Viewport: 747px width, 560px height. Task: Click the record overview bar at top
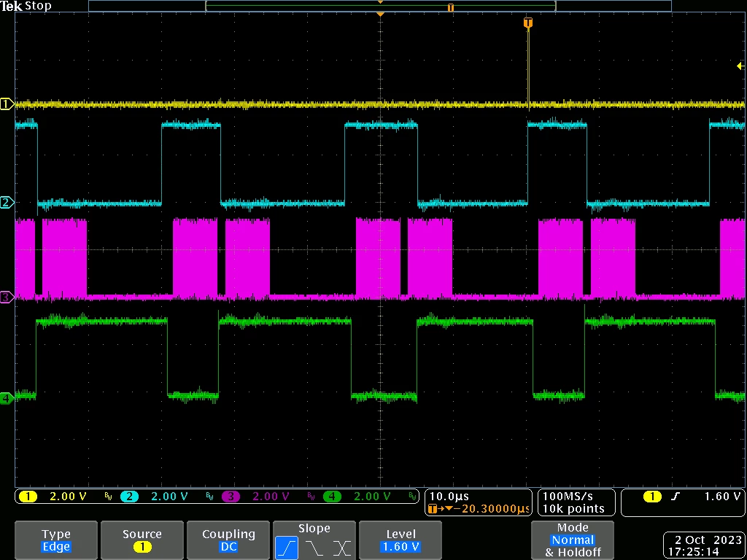click(379, 6)
